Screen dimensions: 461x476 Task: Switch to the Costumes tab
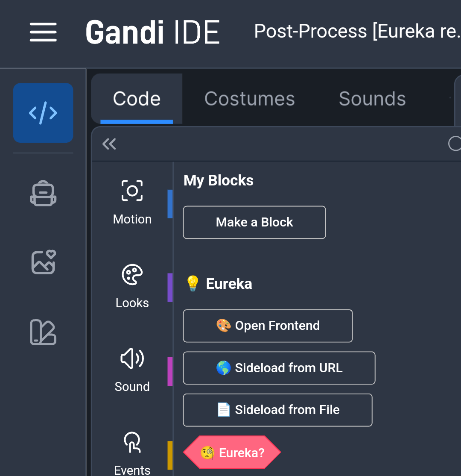pos(250,99)
